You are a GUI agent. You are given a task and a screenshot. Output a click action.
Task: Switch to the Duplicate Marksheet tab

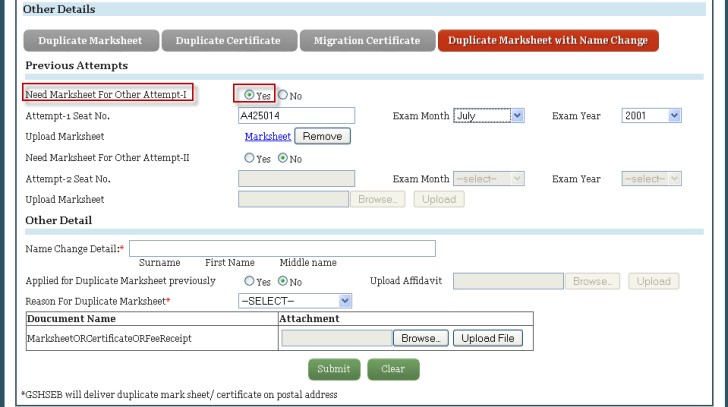click(x=89, y=41)
